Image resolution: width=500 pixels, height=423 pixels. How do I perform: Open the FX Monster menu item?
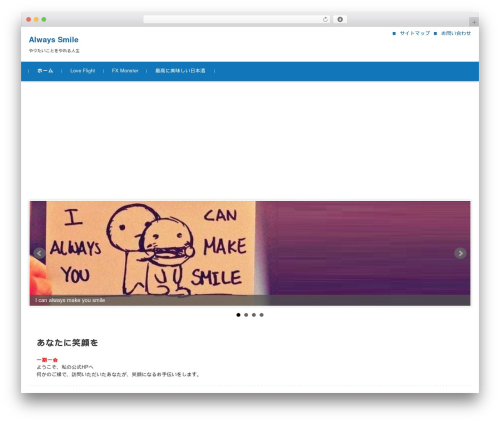125,71
